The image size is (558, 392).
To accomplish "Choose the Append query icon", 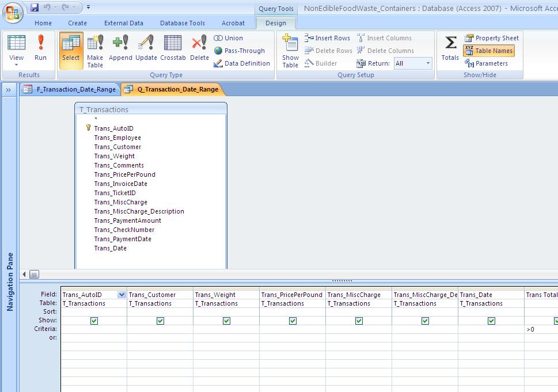I will point(120,49).
